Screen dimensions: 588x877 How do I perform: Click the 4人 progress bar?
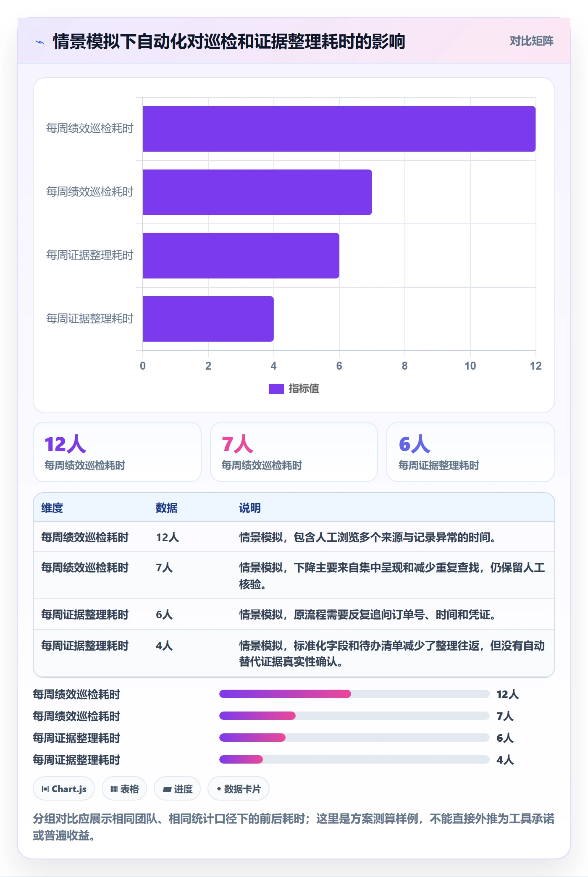point(354,759)
